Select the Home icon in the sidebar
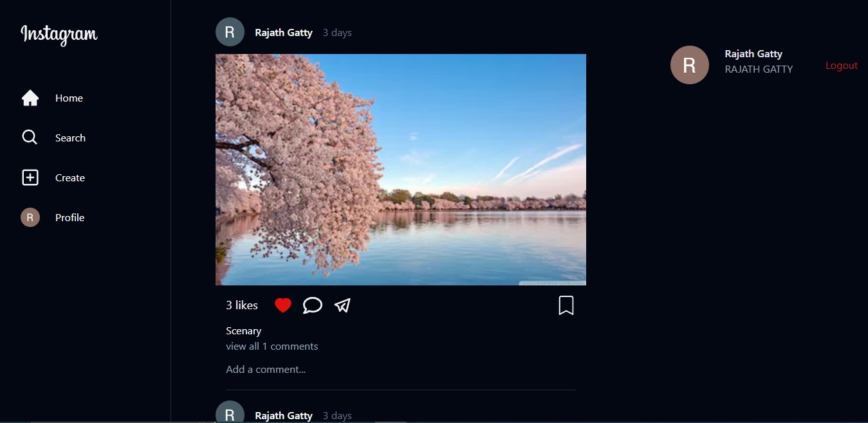The height and width of the screenshot is (423, 868). click(x=30, y=97)
